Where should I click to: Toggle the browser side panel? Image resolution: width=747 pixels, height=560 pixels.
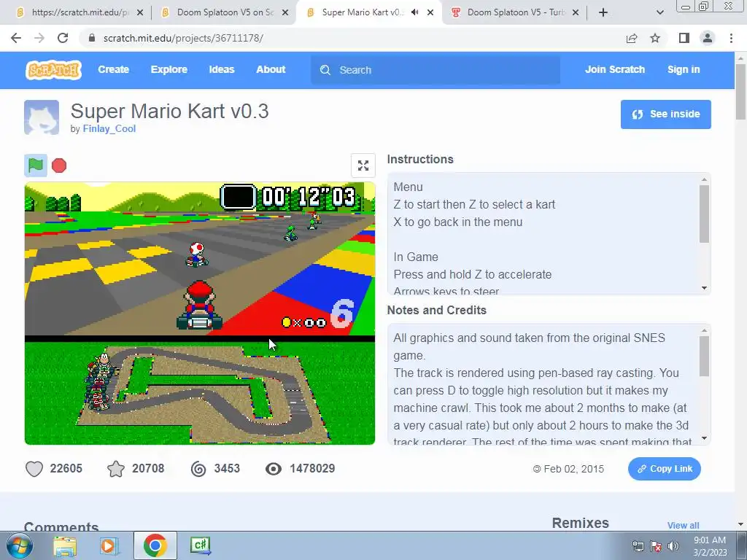[684, 38]
